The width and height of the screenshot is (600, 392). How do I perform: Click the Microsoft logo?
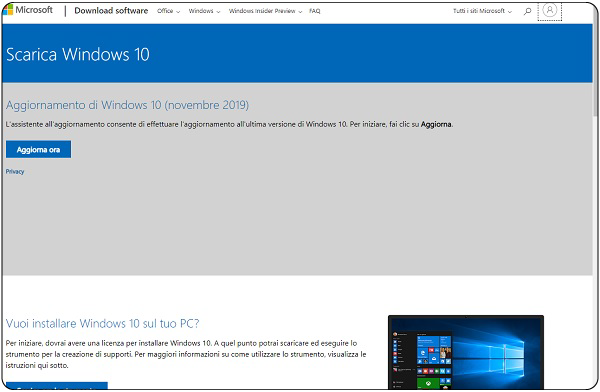28,10
